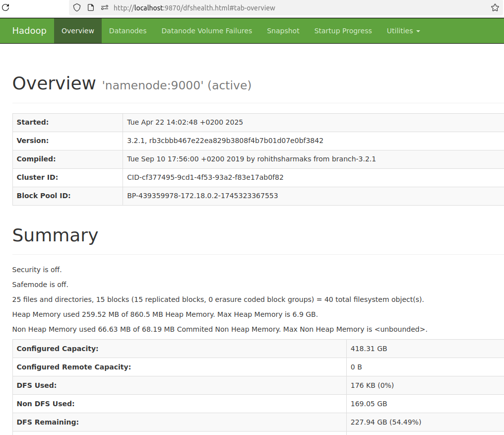Select compiled value mentioning rohithsharmaks
The image size is (504, 435).
252,159
